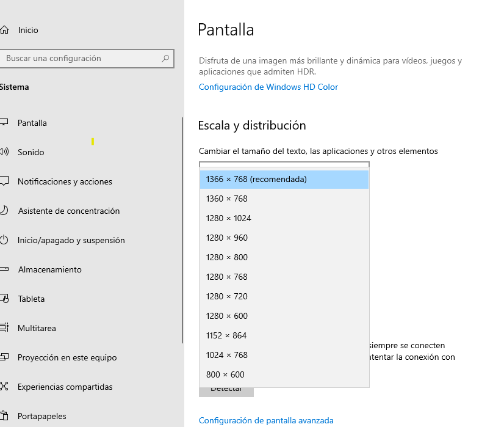The height and width of the screenshot is (427, 504).
Task: Choose the 1280 × 720 resolution
Action: pos(284,297)
